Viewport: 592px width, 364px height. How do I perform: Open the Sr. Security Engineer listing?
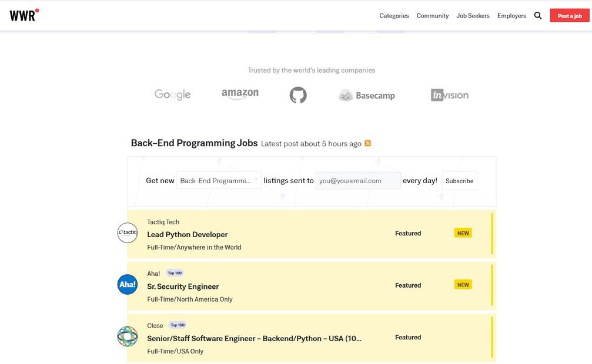coord(183,287)
